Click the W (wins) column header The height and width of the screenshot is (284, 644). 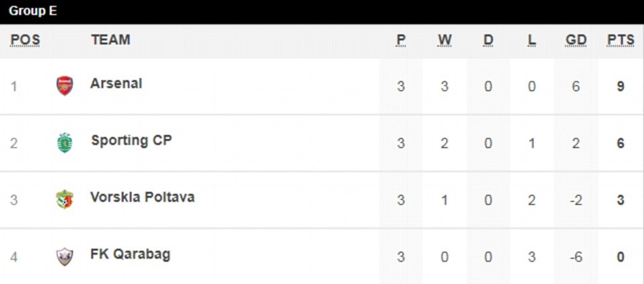445,40
